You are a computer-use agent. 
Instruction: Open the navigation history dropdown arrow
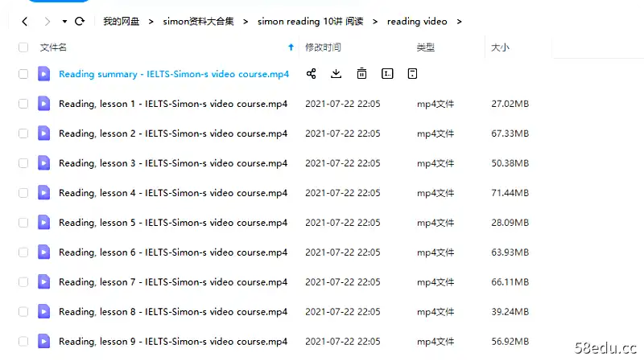[64, 22]
